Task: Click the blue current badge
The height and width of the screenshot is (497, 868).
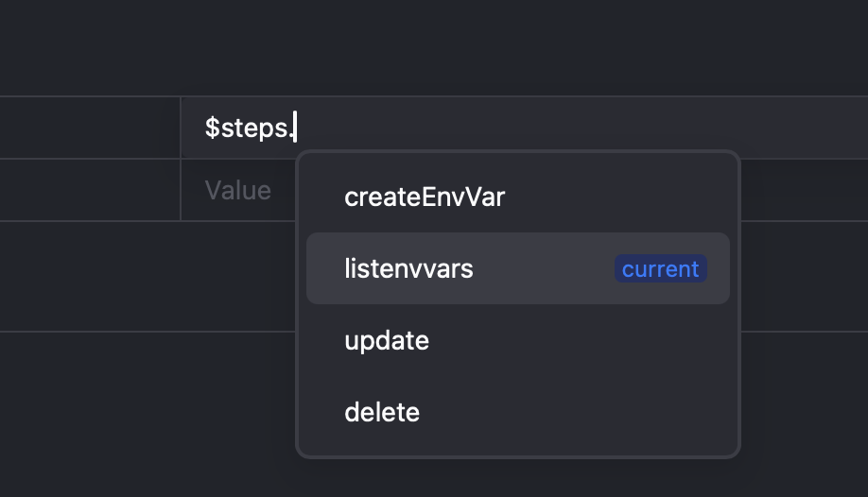Action: click(x=660, y=269)
